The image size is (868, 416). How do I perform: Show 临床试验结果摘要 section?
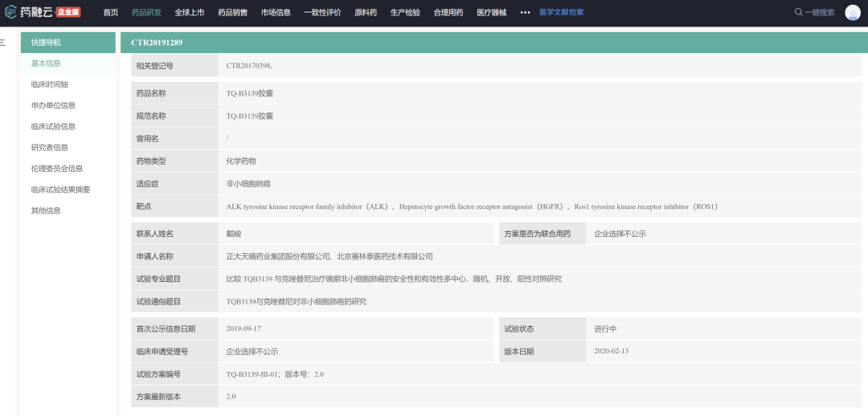[x=60, y=190]
